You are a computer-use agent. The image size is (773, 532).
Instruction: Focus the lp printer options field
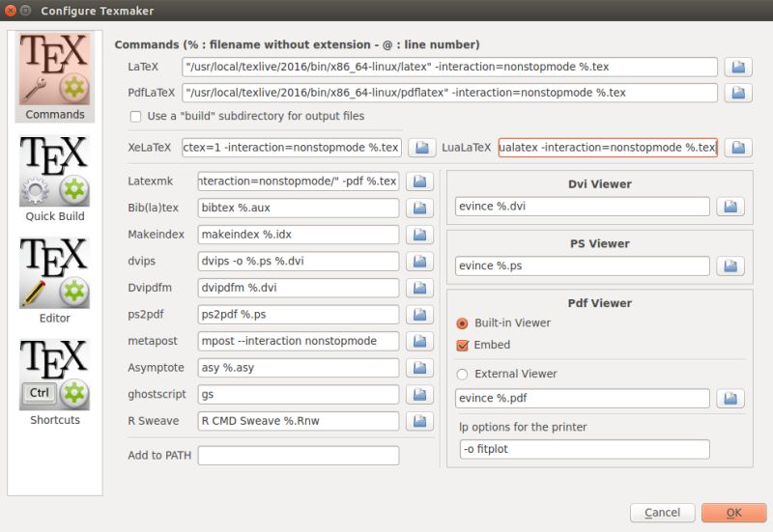coord(585,449)
